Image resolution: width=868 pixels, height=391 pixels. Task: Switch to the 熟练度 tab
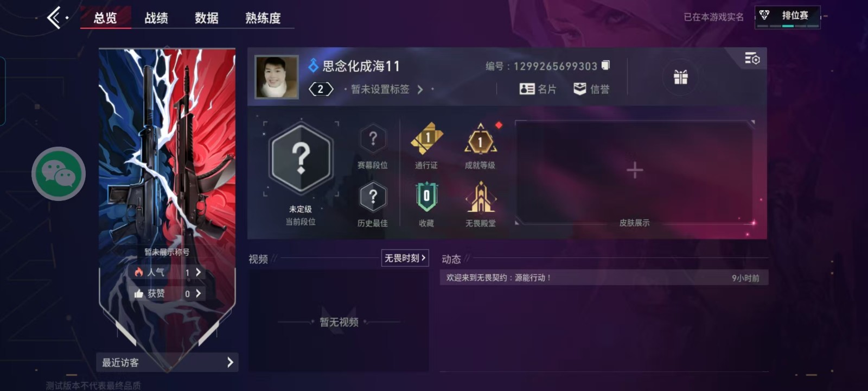point(263,18)
